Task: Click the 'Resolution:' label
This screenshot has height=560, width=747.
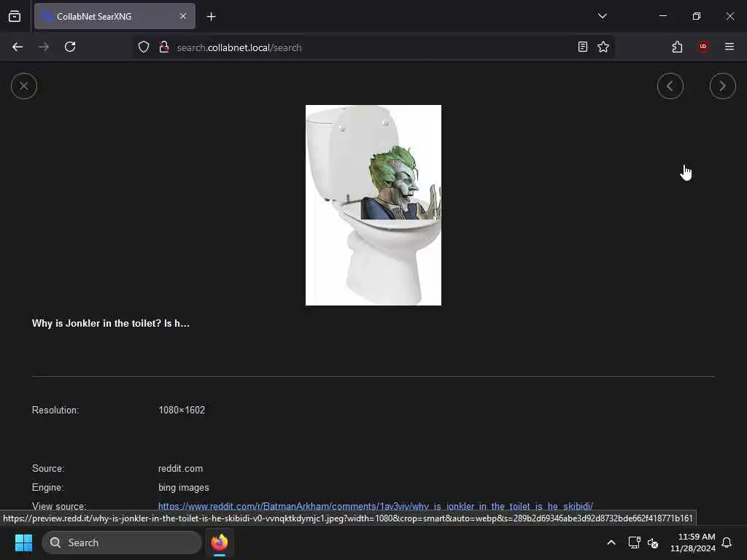Action: click(55, 410)
